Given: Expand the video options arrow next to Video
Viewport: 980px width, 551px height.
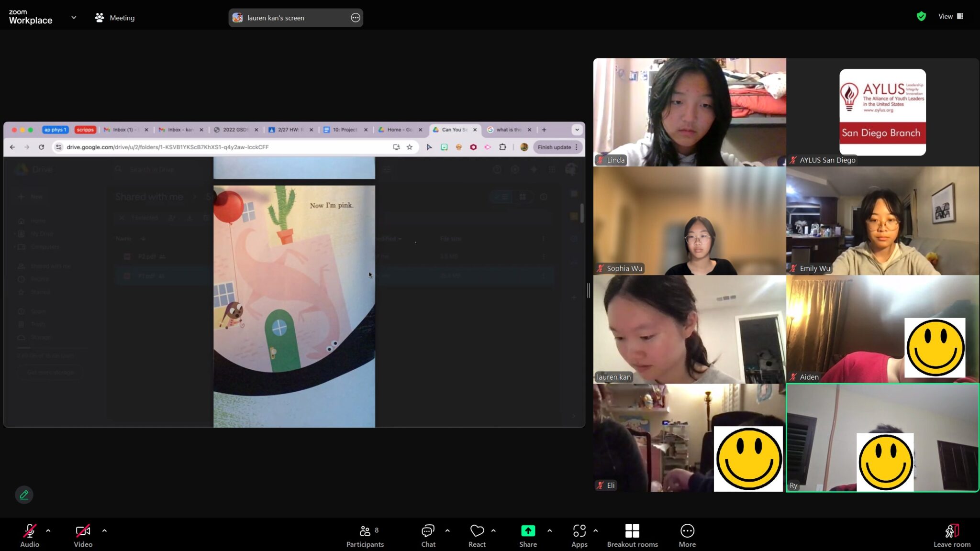Looking at the screenshot, I should tap(104, 530).
